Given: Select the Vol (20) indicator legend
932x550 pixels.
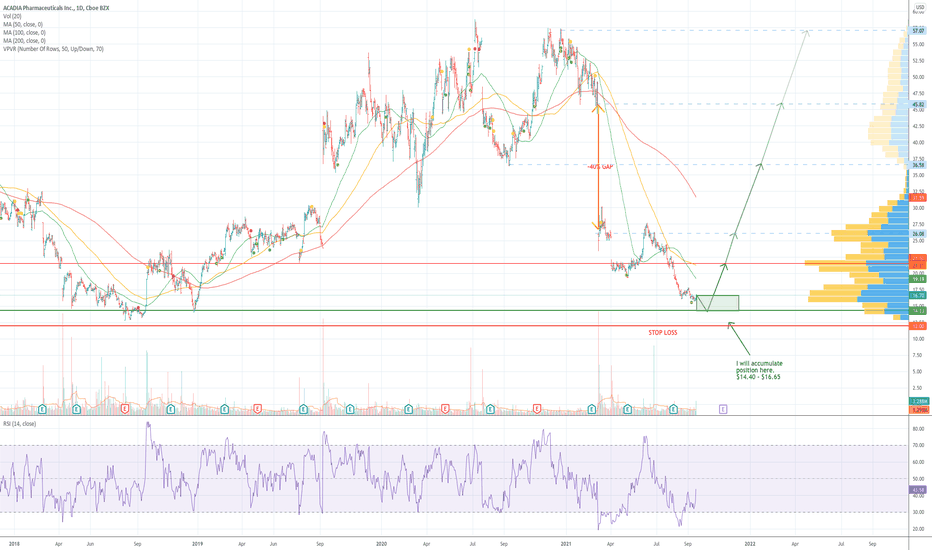Looking at the screenshot, I should [12, 17].
